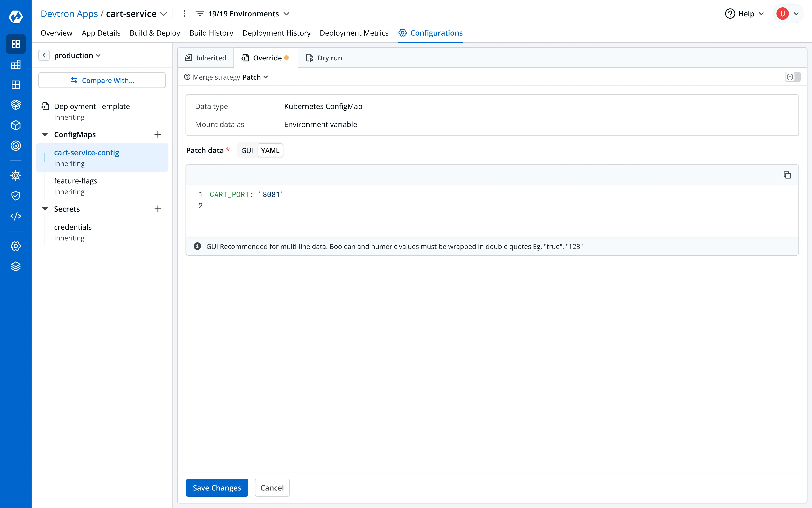Collapse the ConfigMaps section
This screenshot has height=508, width=812.
pos(45,134)
